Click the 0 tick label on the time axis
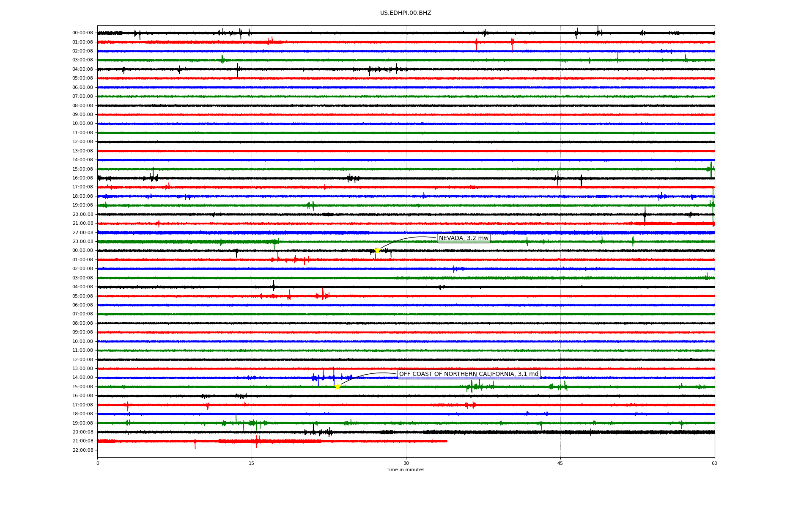The width and height of the screenshot is (812, 508). [x=98, y=463]
